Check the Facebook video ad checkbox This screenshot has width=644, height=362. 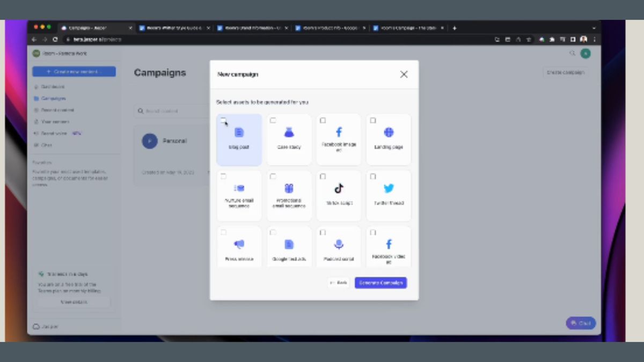(372, 232)
